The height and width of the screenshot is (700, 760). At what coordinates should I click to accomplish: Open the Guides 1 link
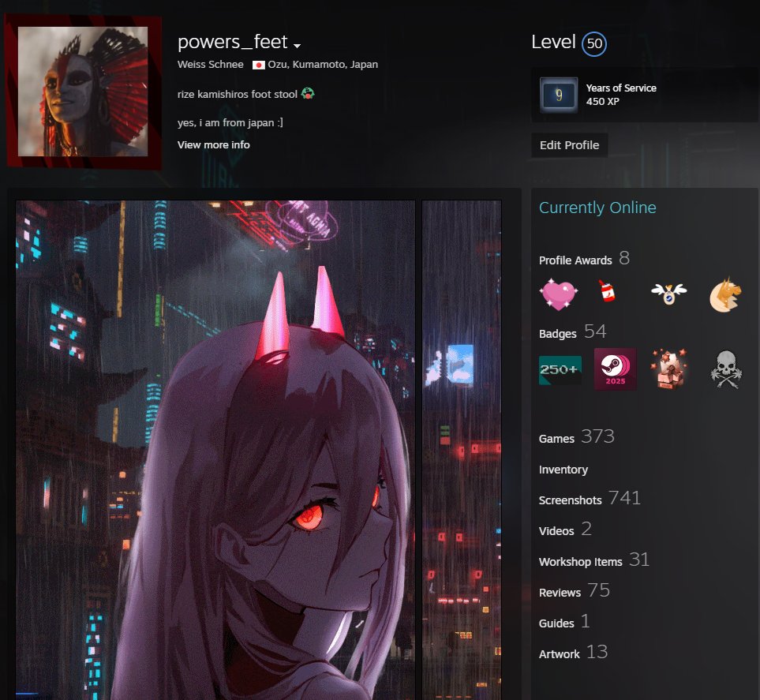tap(564, 621)
